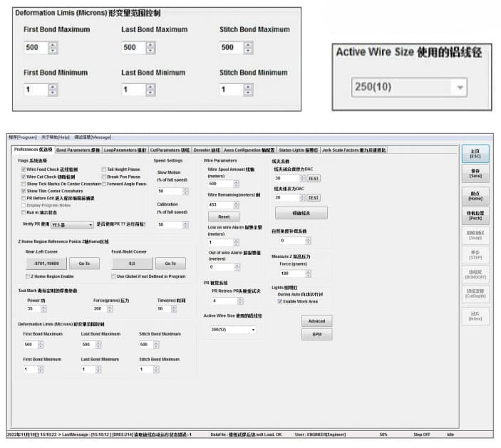Click the [Home] sidebar button

point(475,196)
